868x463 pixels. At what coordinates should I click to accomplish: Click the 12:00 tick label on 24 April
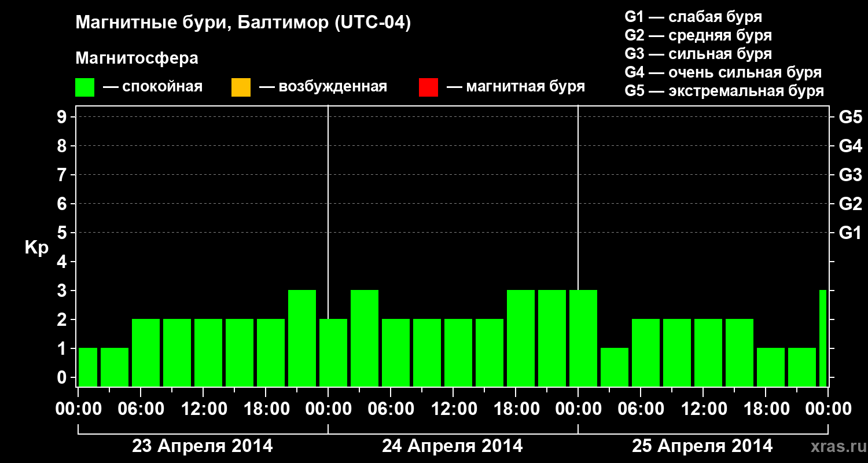[453, 409]
